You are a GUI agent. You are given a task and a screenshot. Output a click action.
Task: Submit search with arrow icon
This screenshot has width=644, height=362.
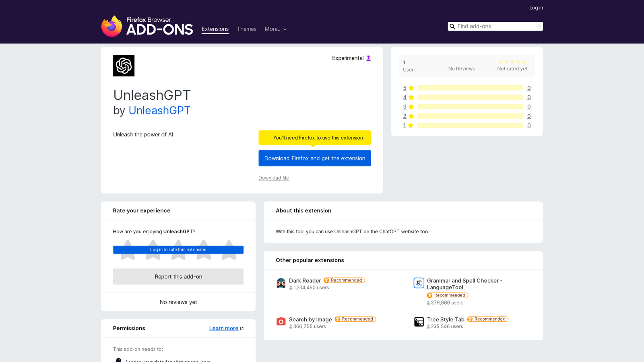click(x=538, y=27)
